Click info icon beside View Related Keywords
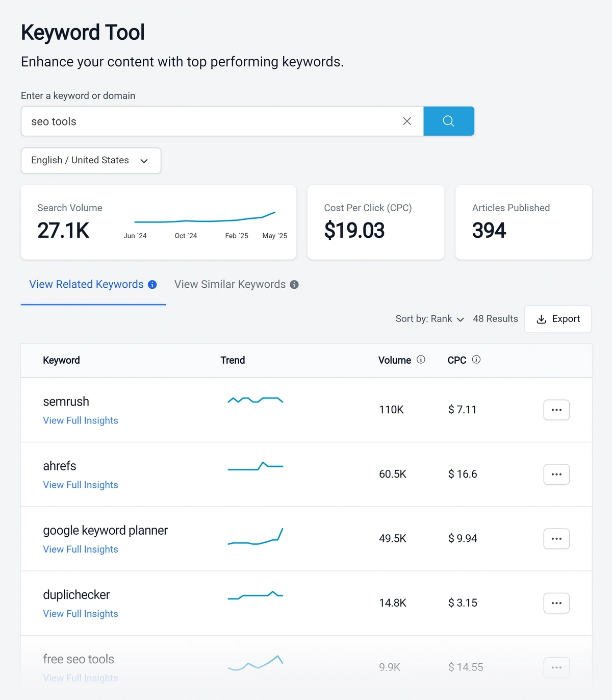 pyautogui.click(x=152, y=285)
